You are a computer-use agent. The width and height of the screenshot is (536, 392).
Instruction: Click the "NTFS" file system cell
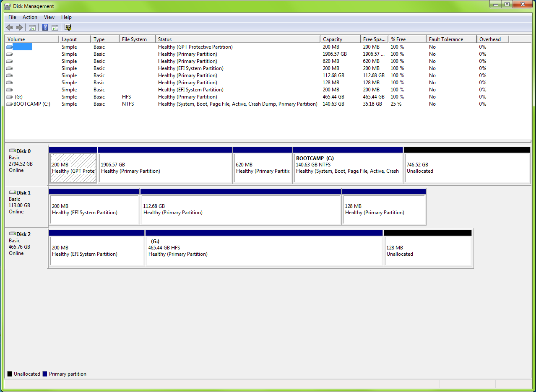point(128,104)
